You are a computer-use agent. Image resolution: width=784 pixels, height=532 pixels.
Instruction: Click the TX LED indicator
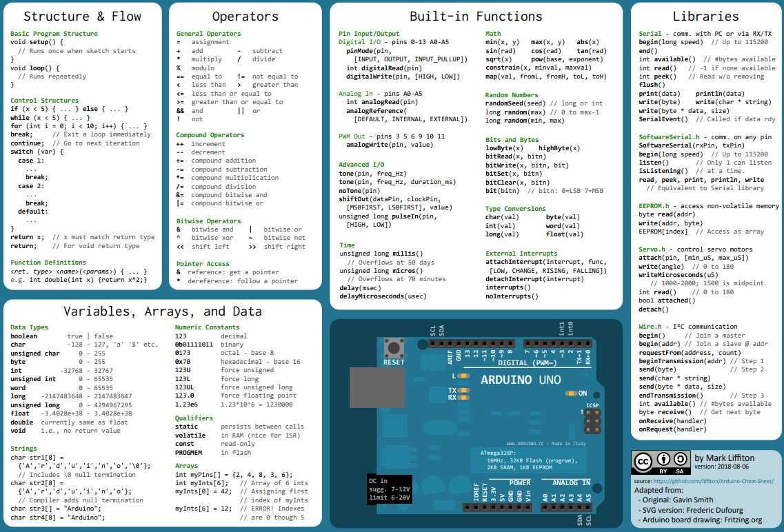pos(464,390)
